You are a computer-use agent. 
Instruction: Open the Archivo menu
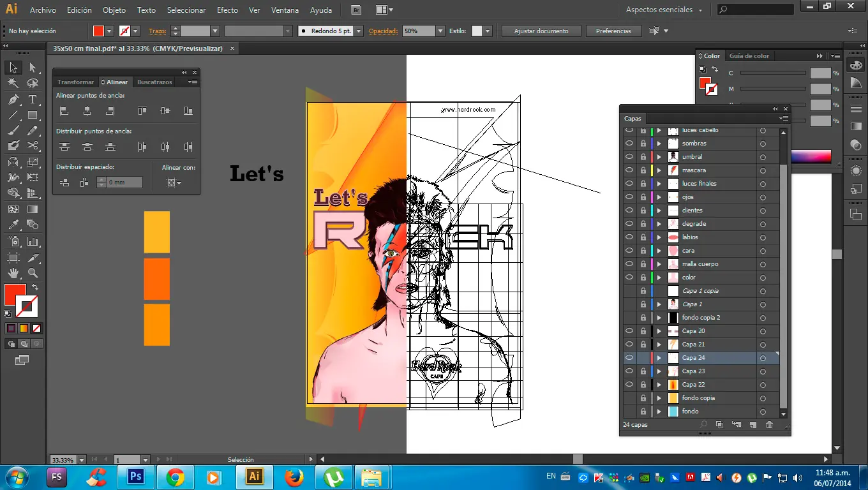(x=43, y=10)
